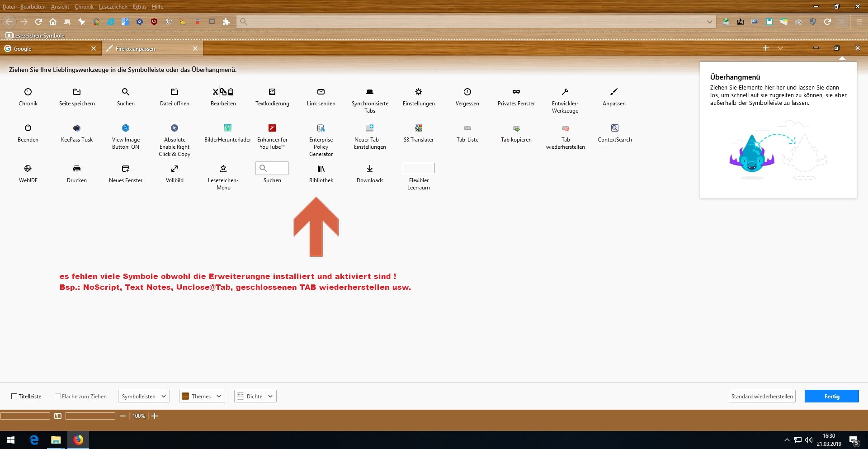Switch to the Firefox anpassen tab
Image resolution: width=868 pixels, height=449 pixels.
[x=152, y=48]
